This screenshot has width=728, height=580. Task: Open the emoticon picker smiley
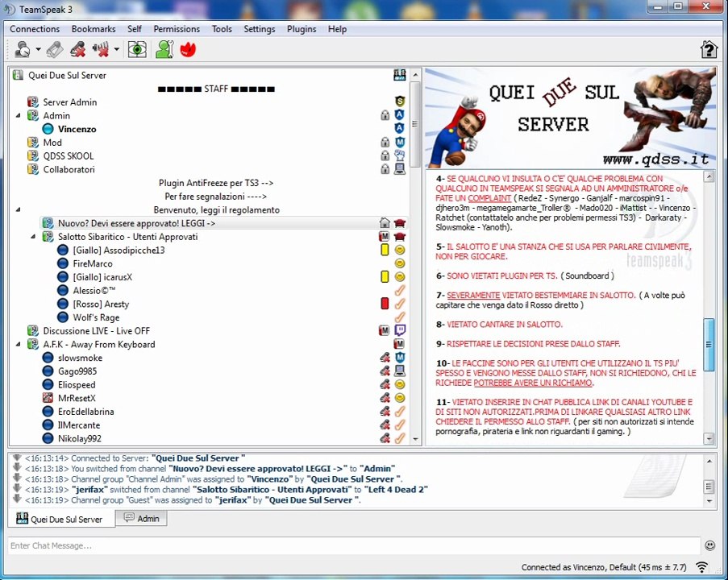pyautogui.click(x=710, y=545)
